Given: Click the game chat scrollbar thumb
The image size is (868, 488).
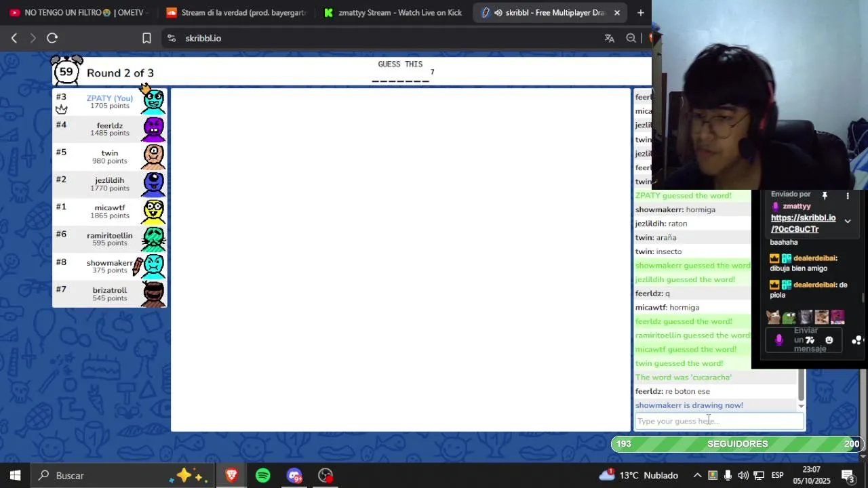Looking at the screenshot, I should coord(801,384).
